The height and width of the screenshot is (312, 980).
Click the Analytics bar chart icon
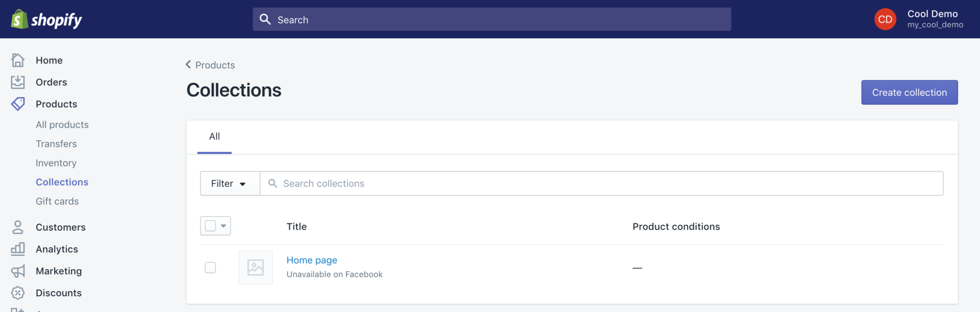coord(18,249)
